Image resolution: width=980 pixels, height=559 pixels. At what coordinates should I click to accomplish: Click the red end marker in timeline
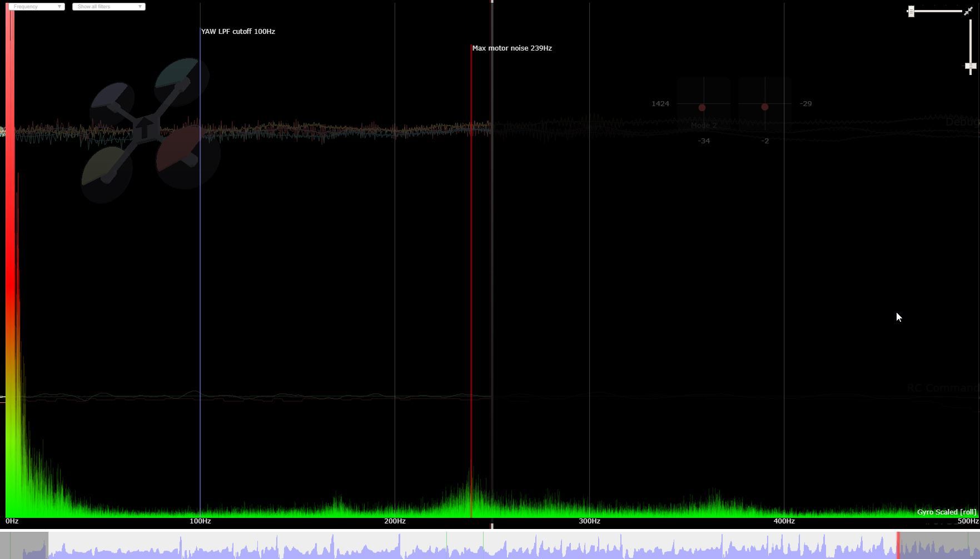tap(898, 545)
